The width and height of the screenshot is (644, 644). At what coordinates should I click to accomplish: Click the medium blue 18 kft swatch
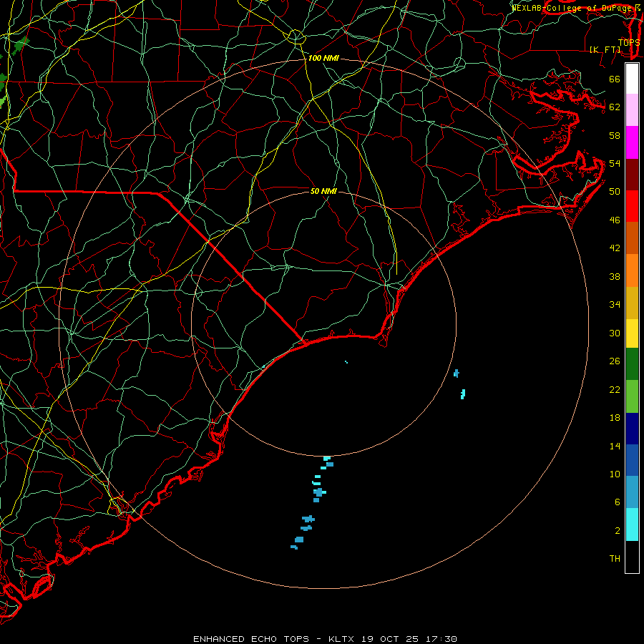632,460
